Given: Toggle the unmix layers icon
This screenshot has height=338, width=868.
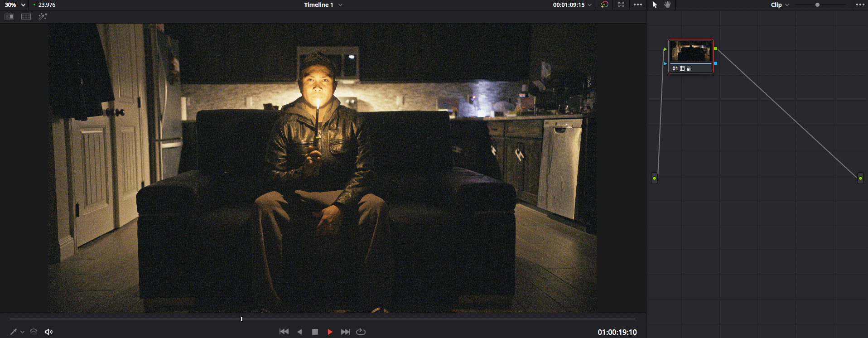Looking at the screenshot, I should pos(34,332).
